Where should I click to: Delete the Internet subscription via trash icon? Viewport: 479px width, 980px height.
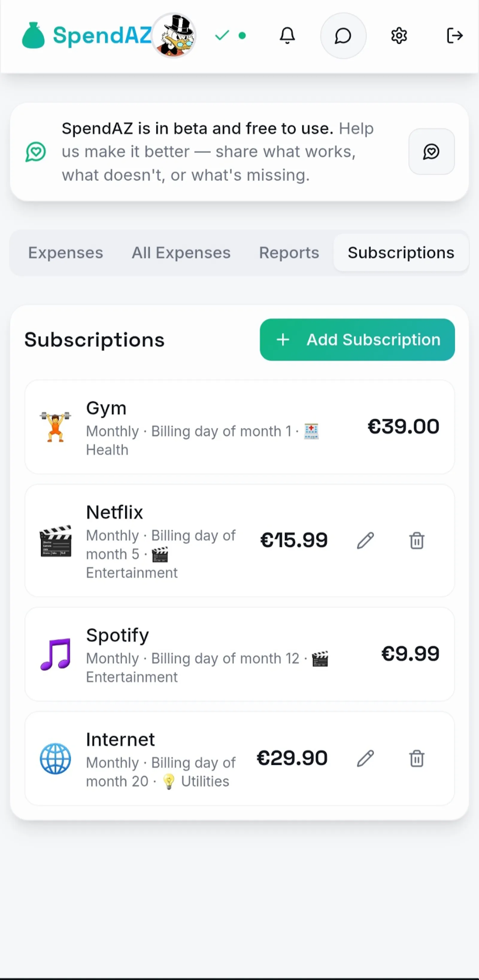pyautogui.click(x=417, y=758)
